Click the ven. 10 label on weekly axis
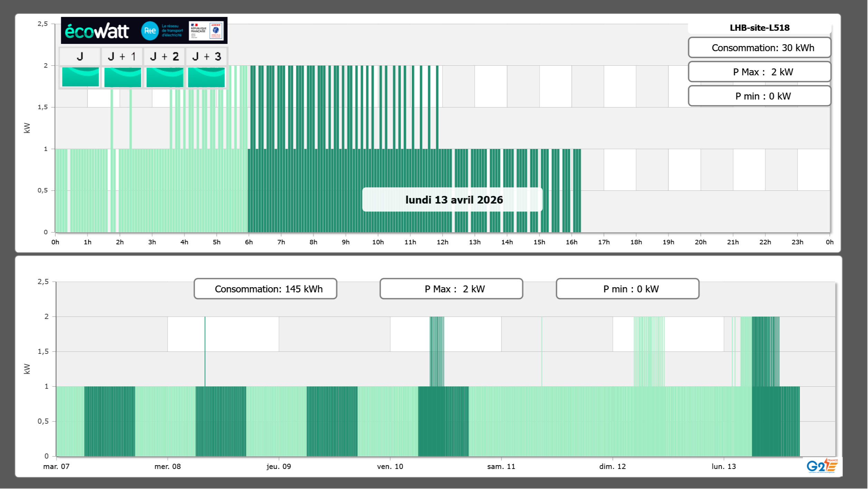Viewport: 868px width, 489px height. (x=390, y=467)
